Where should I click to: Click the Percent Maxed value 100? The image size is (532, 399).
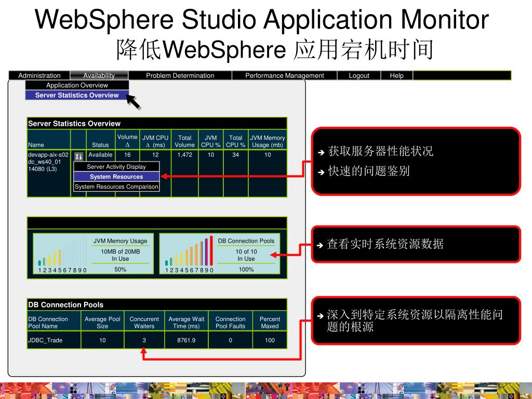[x=270, y=340]
